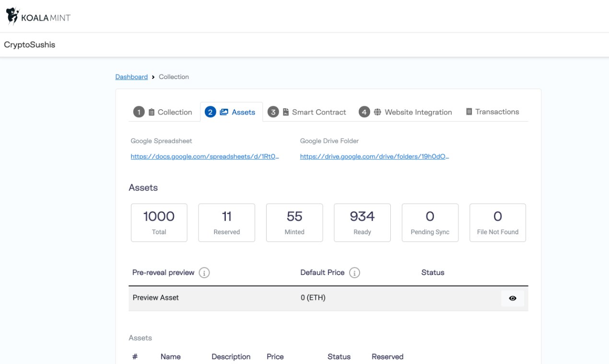The width and height of the screenshot is (609, 364).
Task: Open the Google Drive folder link
Action: tap(375, 157)
